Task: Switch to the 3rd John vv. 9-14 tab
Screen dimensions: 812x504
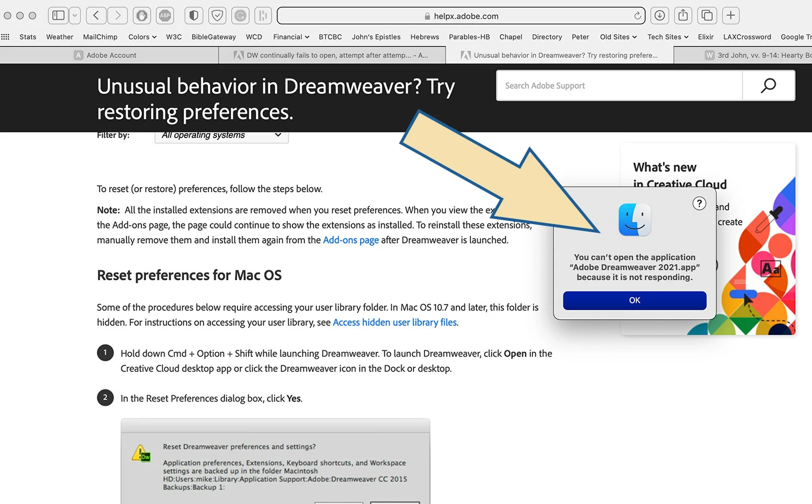Action: pos(743,55)
